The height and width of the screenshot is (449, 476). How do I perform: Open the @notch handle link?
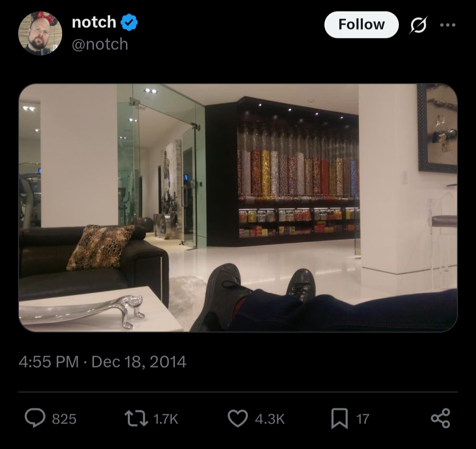click(x=100, y=45)
